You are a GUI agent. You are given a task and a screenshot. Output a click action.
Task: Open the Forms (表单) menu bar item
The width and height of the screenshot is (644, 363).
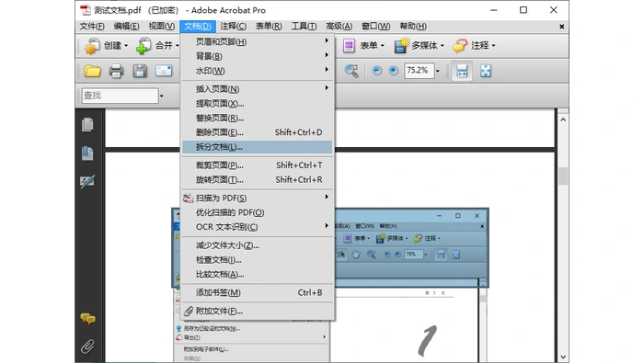[x=269, y=27]
